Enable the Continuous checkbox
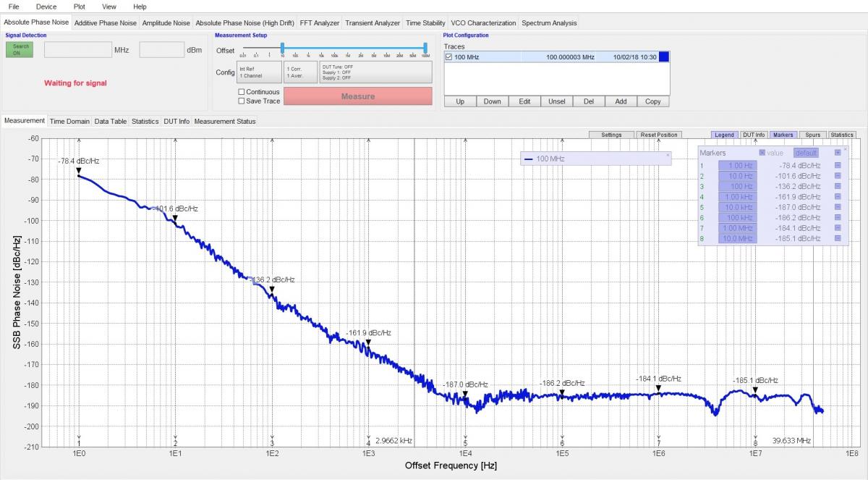868x480 pixels. (242, 92)
